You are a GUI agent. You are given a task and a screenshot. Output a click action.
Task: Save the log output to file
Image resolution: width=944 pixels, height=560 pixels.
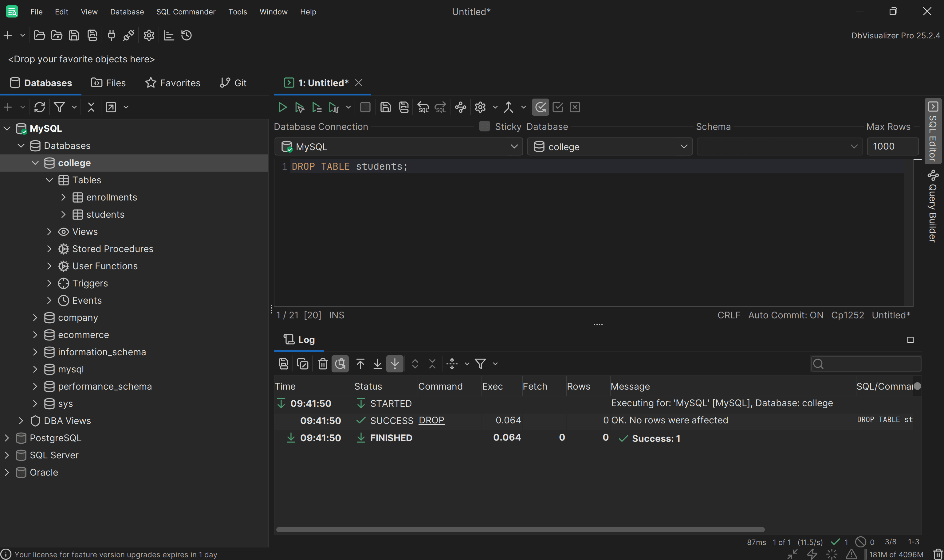[x=283, y=364]
